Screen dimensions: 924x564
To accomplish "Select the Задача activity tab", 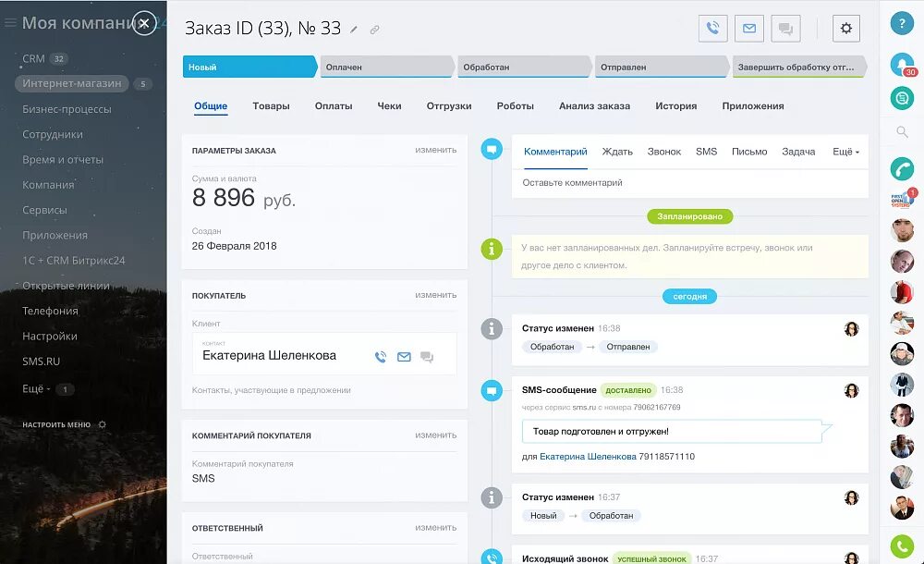I will pyautogui.click(x=798, y=152).
